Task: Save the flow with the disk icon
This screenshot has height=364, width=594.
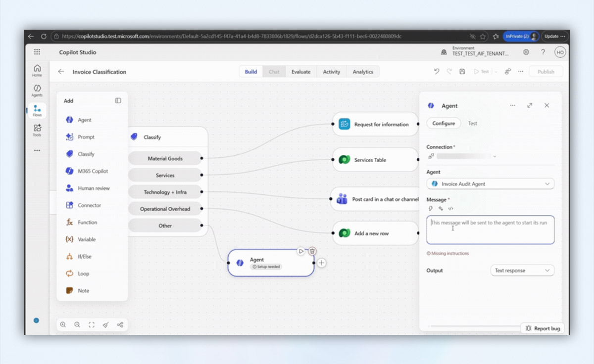Action: [462, 72]
